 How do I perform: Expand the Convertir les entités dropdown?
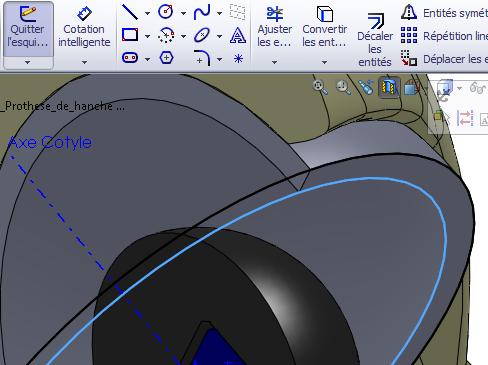[324, 62]
